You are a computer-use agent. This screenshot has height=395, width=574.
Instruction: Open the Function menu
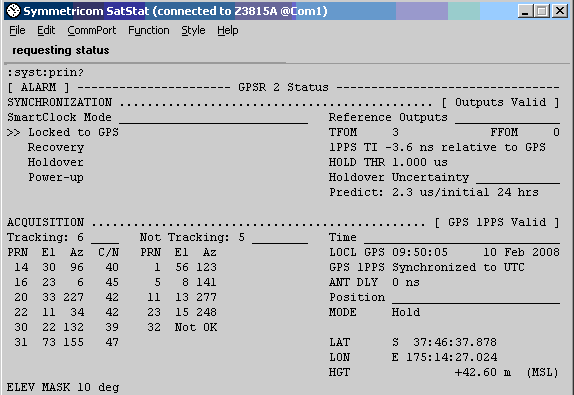149,30
